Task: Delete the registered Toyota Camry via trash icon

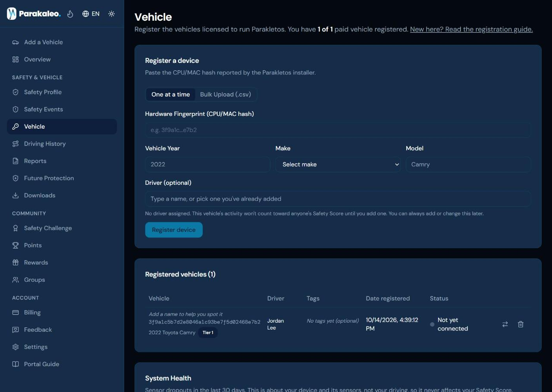Action: coord(521,324)
